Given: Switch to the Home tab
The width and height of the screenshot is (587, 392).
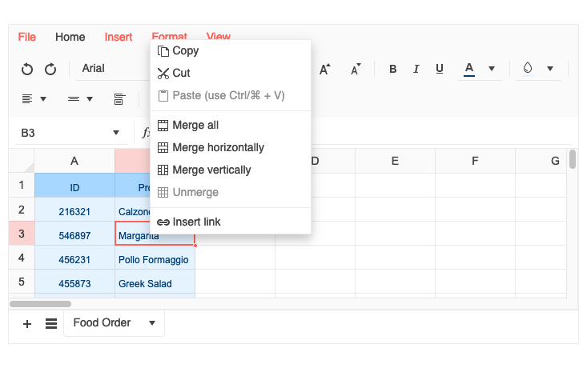Looking at the screenshot, I should [70, 37].
